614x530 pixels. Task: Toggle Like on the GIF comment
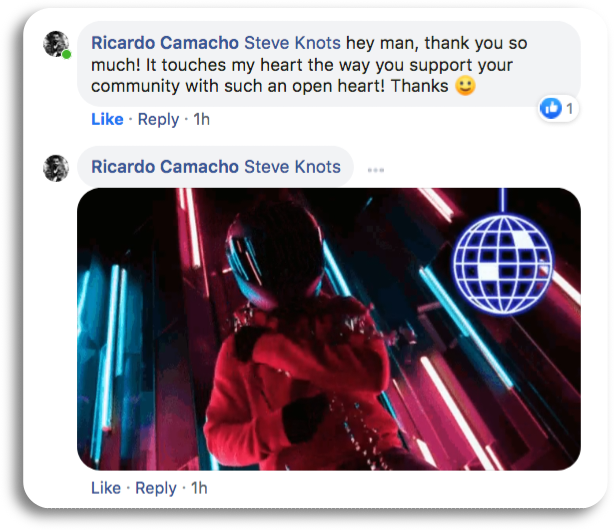[106, 488]
